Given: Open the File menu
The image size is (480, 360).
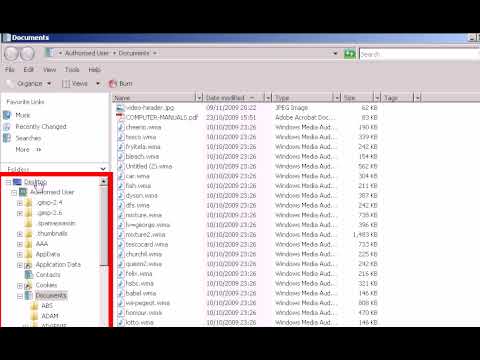Looking at the screenshot, I should (10, 70).
